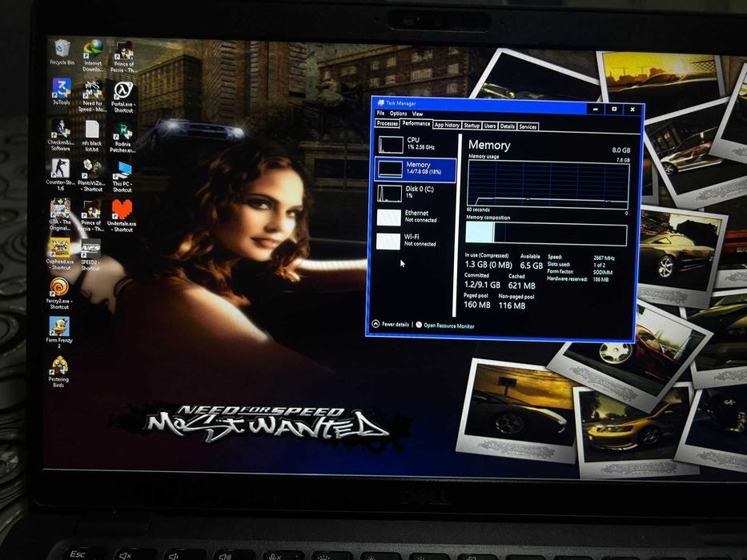Select the Performance tab
Screen dimensions: 747x560
[416, 124]
